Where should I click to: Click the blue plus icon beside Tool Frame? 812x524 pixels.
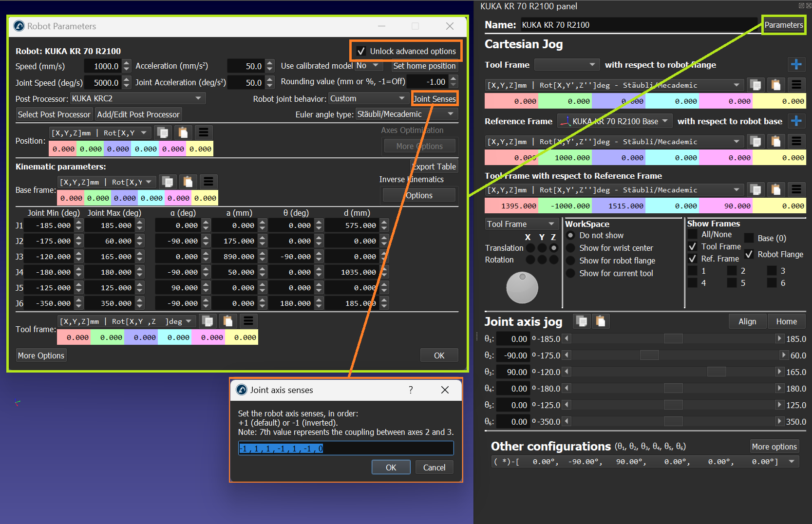(796, 64)
